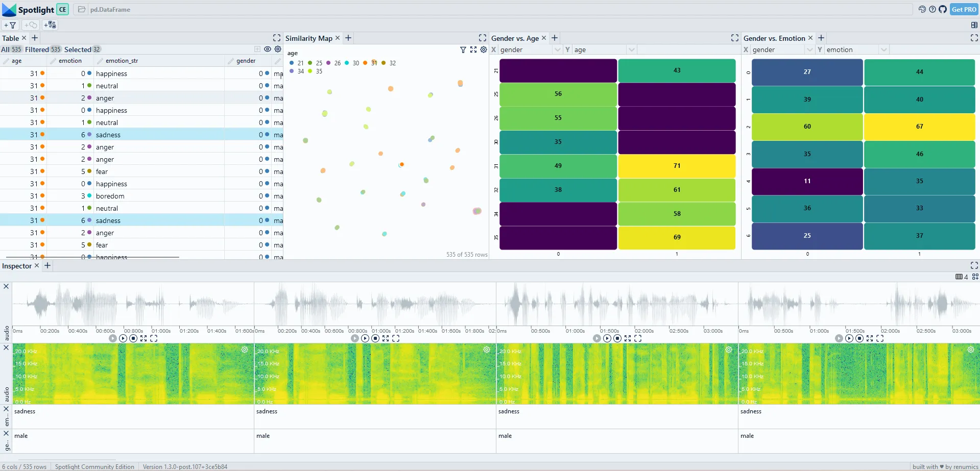The width and height of the screenshot is (980, 471).
Task: Show Filtered 535 rows tab
Action: coord(43,49)
